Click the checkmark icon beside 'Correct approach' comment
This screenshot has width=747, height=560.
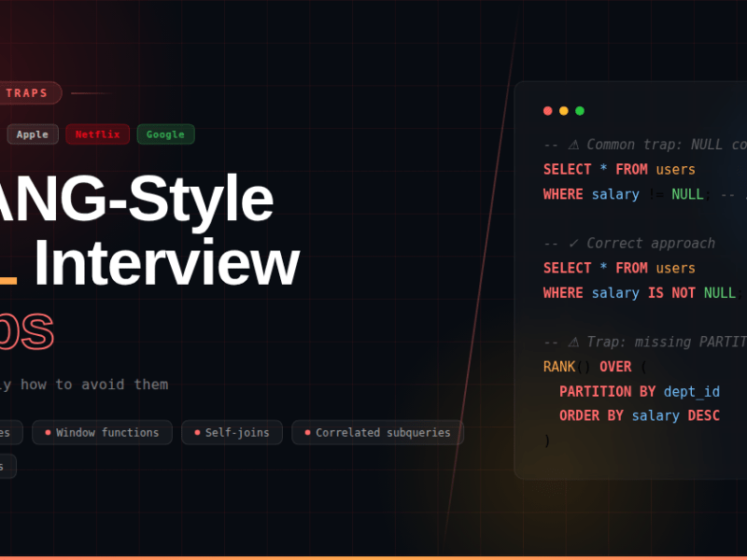[573, 243]
